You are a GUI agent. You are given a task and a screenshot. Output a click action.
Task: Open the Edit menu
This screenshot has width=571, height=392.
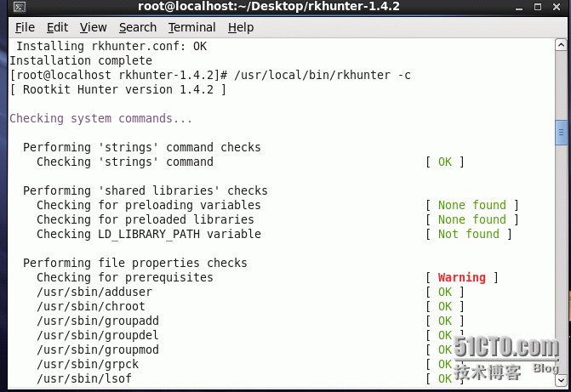click(57, 27)
